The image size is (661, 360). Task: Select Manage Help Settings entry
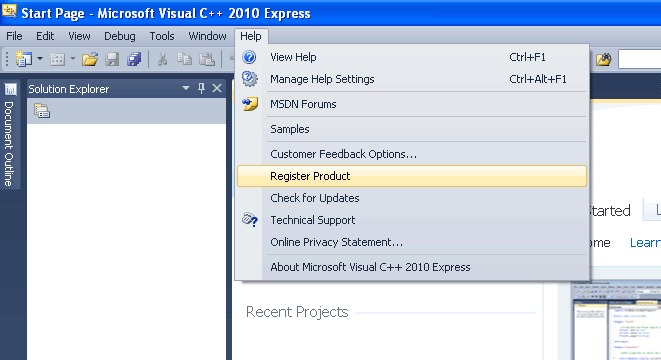coord(412,79)
